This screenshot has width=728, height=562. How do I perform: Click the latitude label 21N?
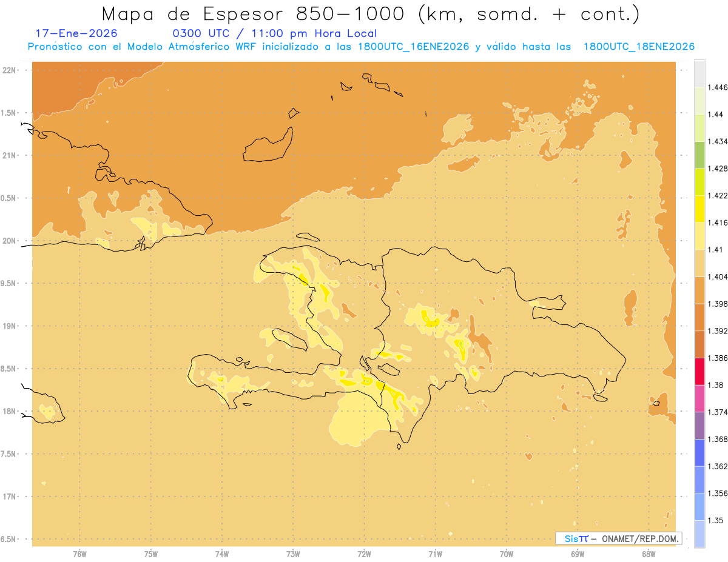coord(9,155)
